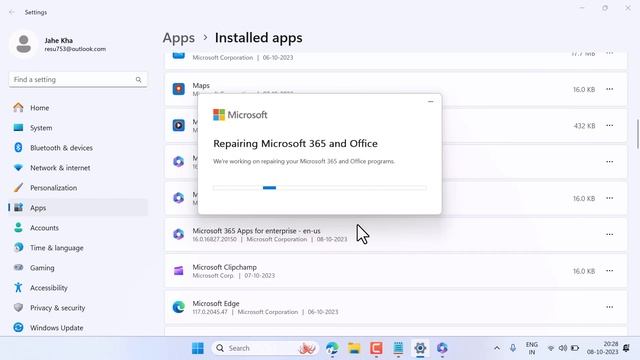Open Privacy & security settings
640x360 pixels.
[x=78, y=308]
